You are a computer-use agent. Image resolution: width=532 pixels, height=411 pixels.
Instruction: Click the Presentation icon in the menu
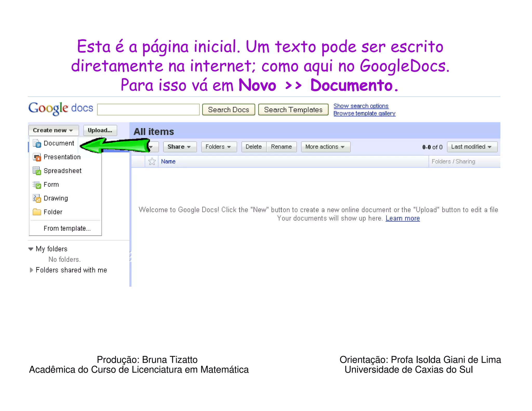click(x=37, y=157)
